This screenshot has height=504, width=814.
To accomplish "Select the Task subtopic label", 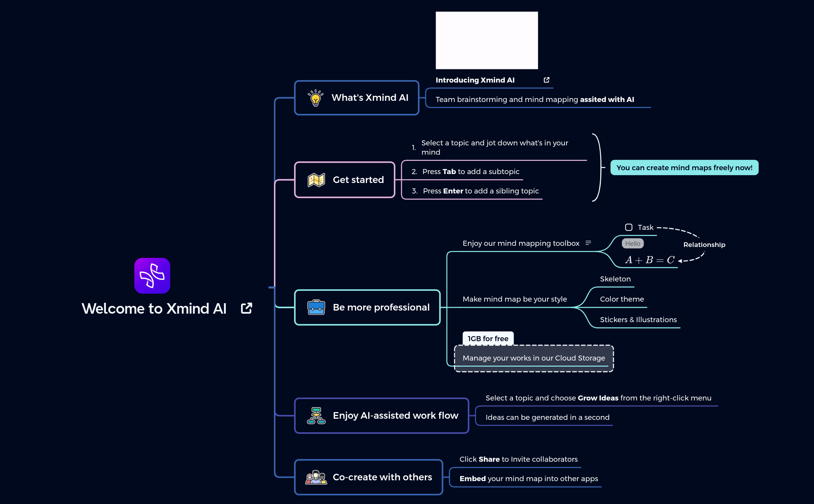I will click(646, 227).
